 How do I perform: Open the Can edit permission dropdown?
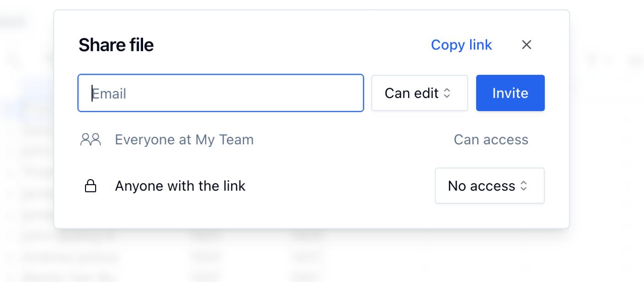coord(420,93)
